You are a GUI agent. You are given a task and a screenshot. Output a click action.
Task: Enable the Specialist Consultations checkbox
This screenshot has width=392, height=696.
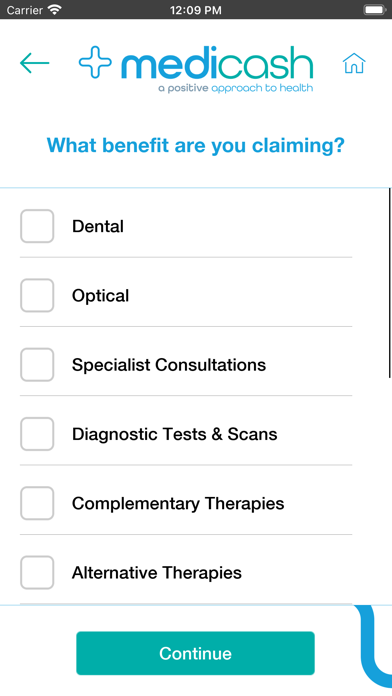click(x=37, y=365)
